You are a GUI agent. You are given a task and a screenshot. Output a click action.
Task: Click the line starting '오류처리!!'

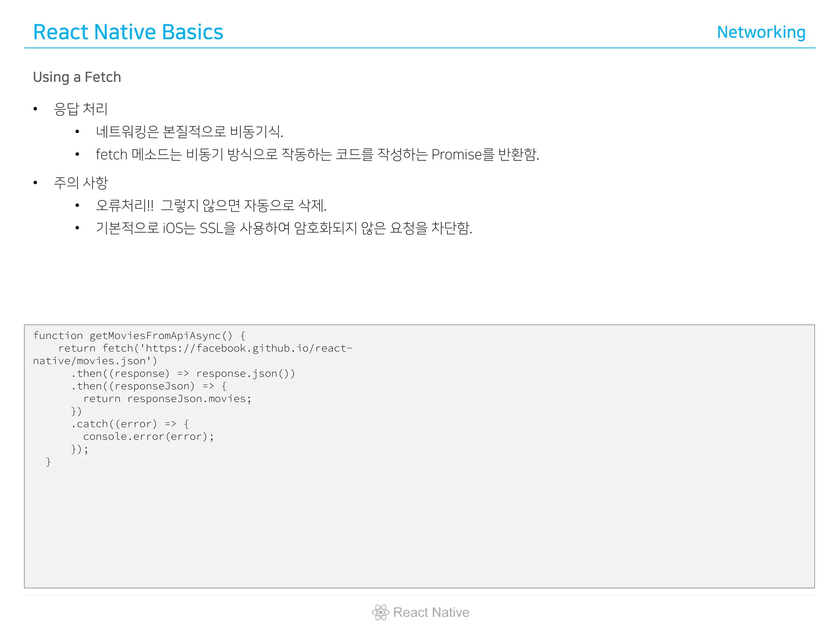coord(211,205)
